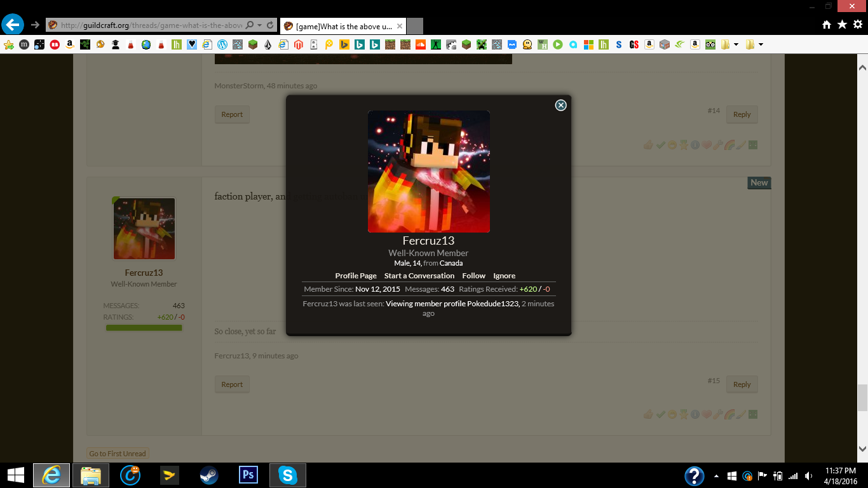The width and height of the screenshot is (868, 488).
Task: Show hidden system tray icons arrow
Action: click(717, 475)
